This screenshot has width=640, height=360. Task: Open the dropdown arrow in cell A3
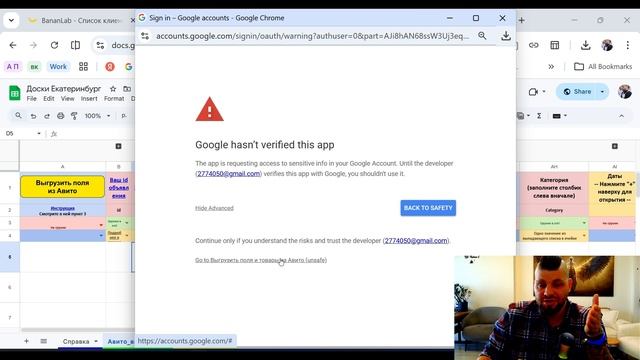[x=101, y=225]
